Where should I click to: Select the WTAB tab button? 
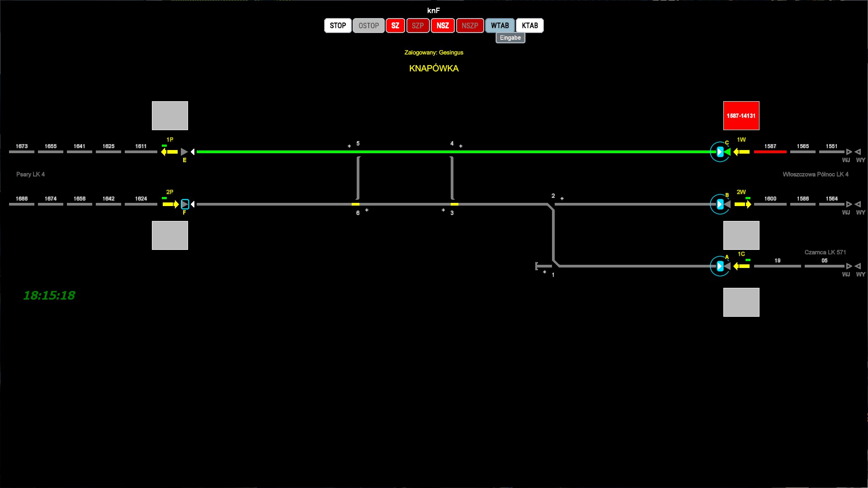[x=500, y=26]
